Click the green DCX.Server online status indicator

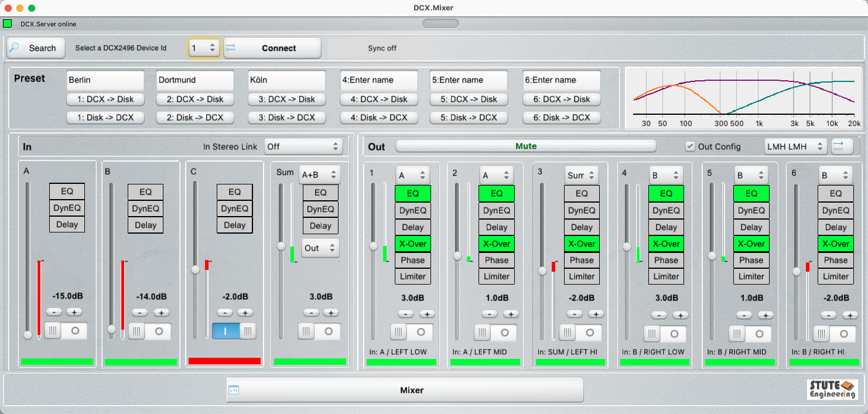(8, 24)
